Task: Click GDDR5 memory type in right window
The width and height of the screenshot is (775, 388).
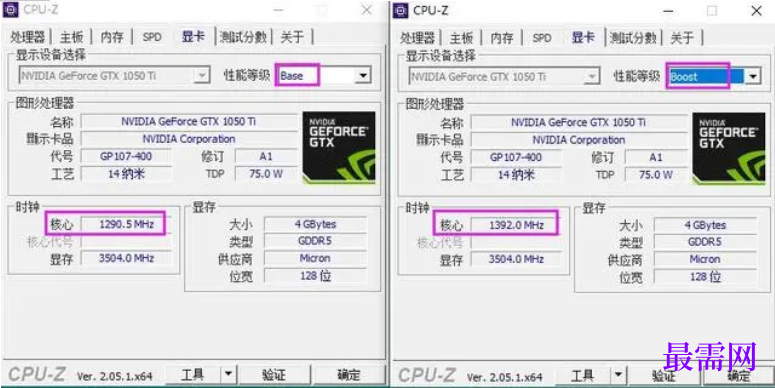Action: click(705, 242)
